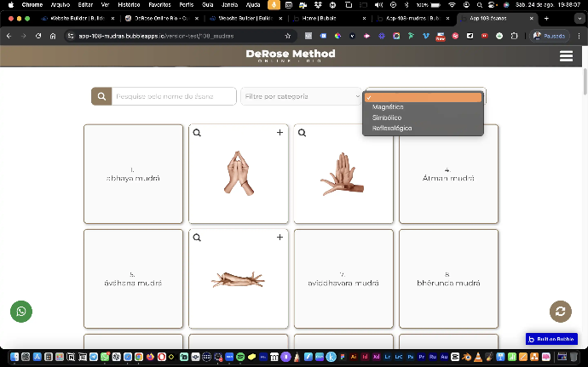Open Finder from the Dock
Viewport: 588px width, 367px height.
(x=14, y=357)
